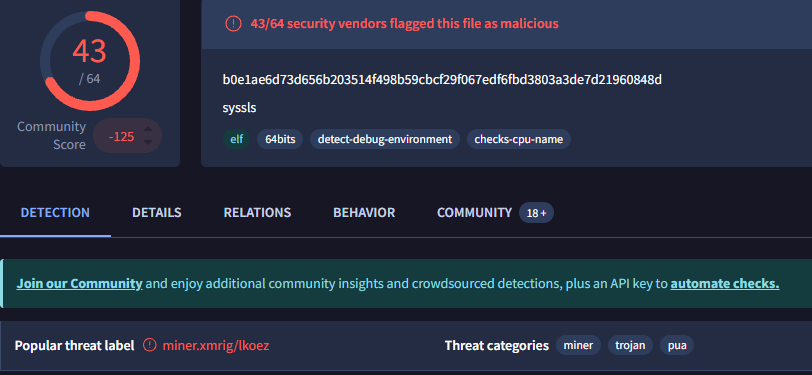Select the pua threat category chip

point(677,345)
